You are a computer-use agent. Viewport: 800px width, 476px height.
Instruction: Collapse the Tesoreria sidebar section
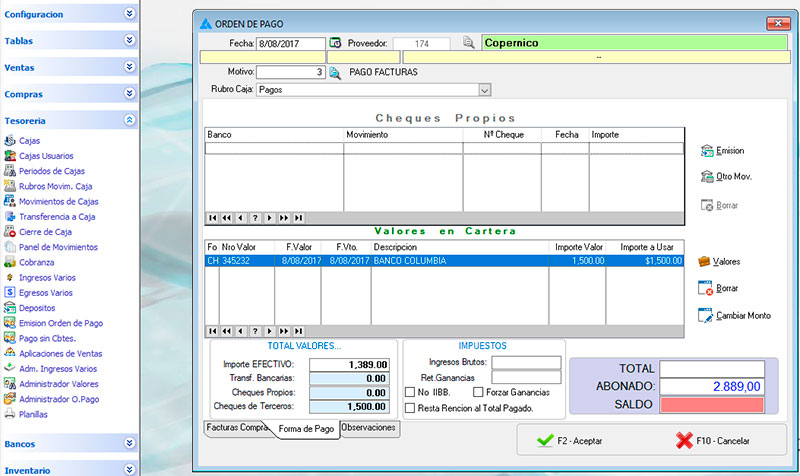(x=129, y=119)
